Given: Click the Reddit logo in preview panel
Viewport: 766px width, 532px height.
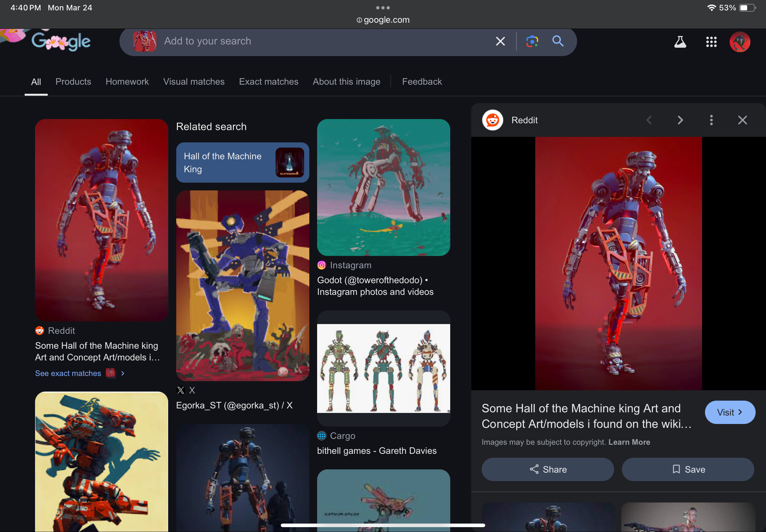Looking at the screenshot, I should click(x=493, y=120).
